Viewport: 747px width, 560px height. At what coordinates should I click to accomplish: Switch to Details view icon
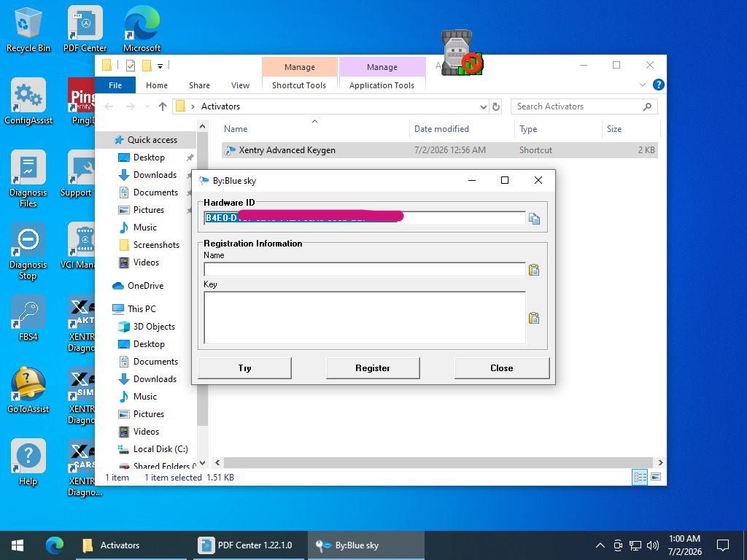pos(640,477)
